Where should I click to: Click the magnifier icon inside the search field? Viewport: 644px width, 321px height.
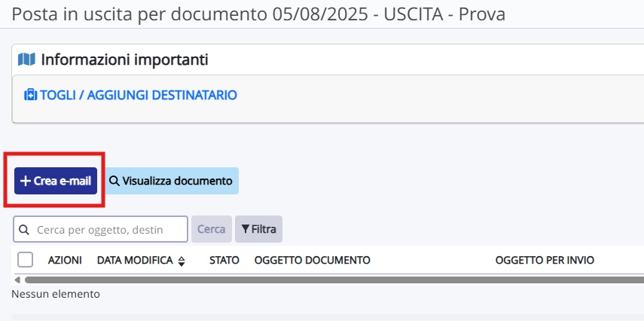[x=24, y=230]
